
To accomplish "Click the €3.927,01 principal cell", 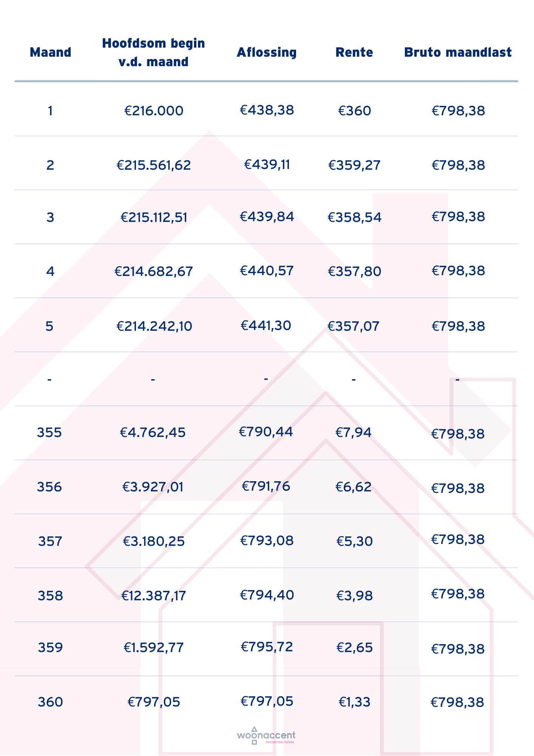I will pos(153,487).
